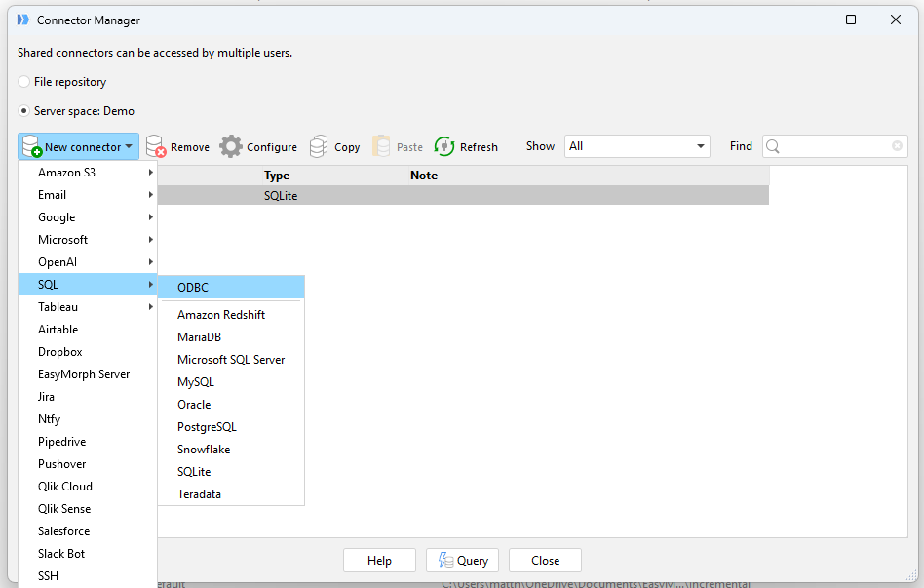Screen dimensions: 924x588
Task: Click the magnifier icon in Find box
Action: [x=773, y=147]
